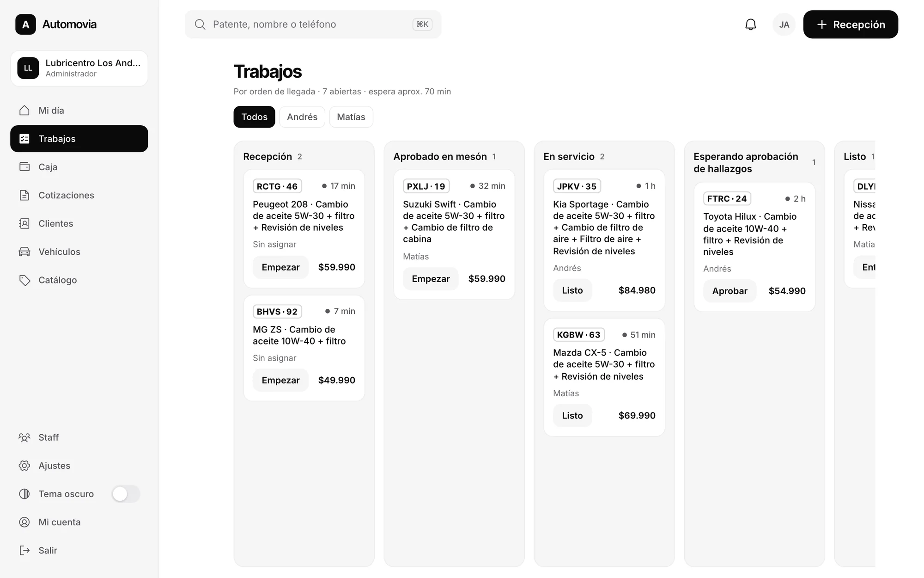Image resolution: width=924 pixels, height=578 pixels.
Task: Click the Mi día home icon
Action: click(24, 111)
